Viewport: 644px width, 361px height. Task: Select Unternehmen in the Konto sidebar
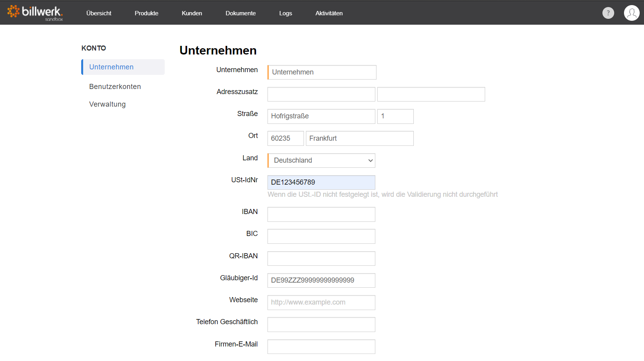click(x=123, y=67)
